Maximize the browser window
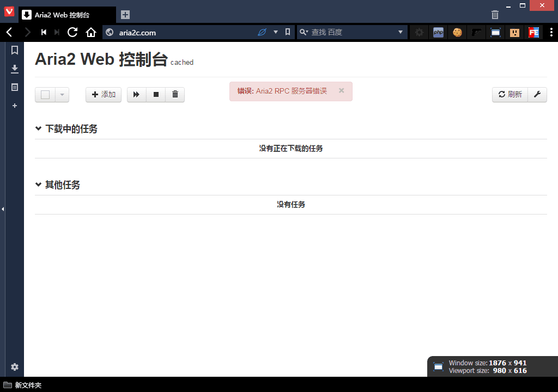This screenshot has height=392, width=558. click(x=523, y=5)
